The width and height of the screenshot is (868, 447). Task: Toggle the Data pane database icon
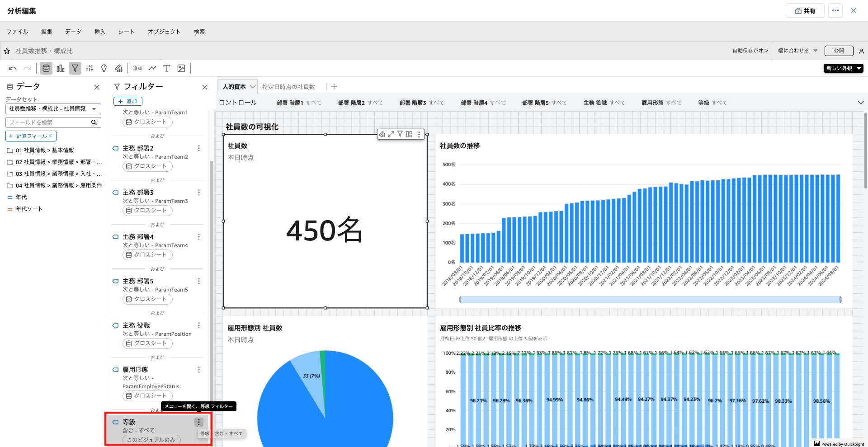[x=46, y=68]
